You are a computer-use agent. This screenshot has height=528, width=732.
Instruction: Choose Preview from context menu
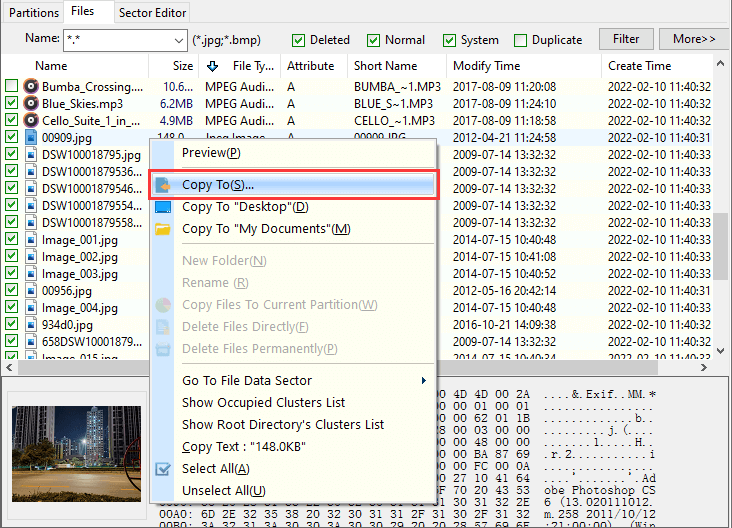coord(211,153)
